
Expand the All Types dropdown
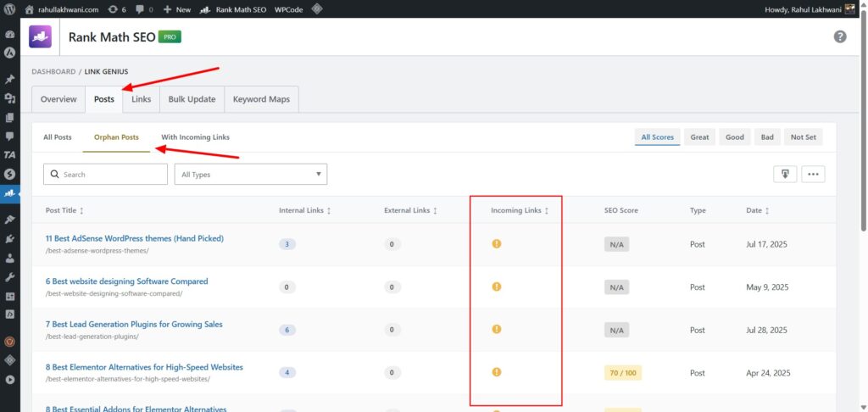point(250,174)
